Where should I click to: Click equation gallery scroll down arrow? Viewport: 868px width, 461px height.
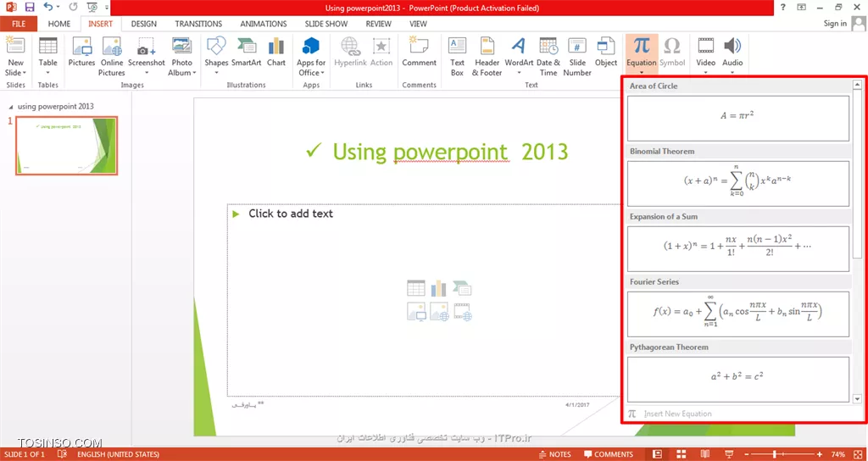pos(858,398)
